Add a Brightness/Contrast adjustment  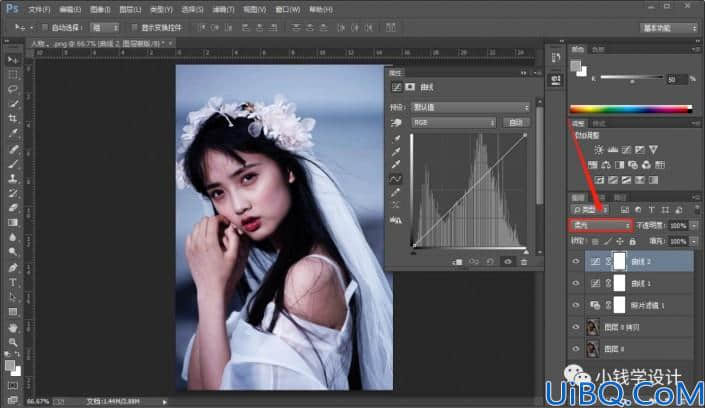click(x=599, y=149)
